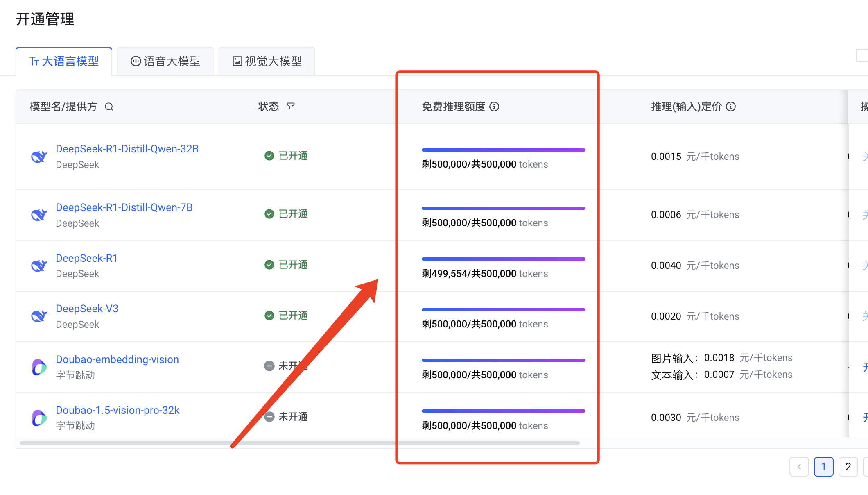
Task: Open the 语音大模型 tab
Action: point(165,61)
